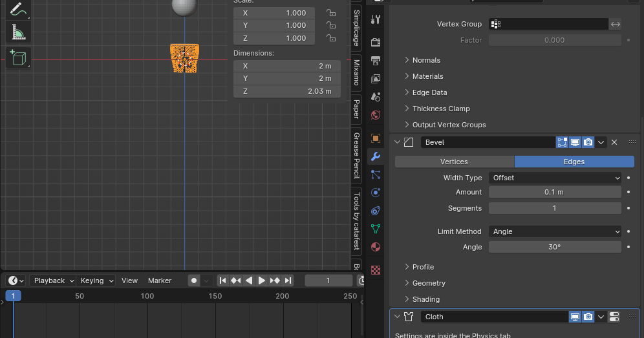Open the Texture properties tab
Viewport: 644px width, 338px height.
point(376,270)
